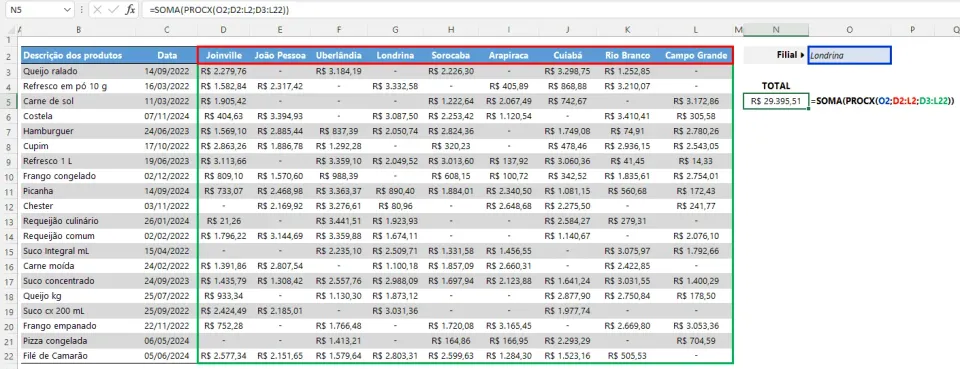Click the Descrição dos produtos header cell
The height and width of the screenshot is (369, 960).
[x=78, y=55]
